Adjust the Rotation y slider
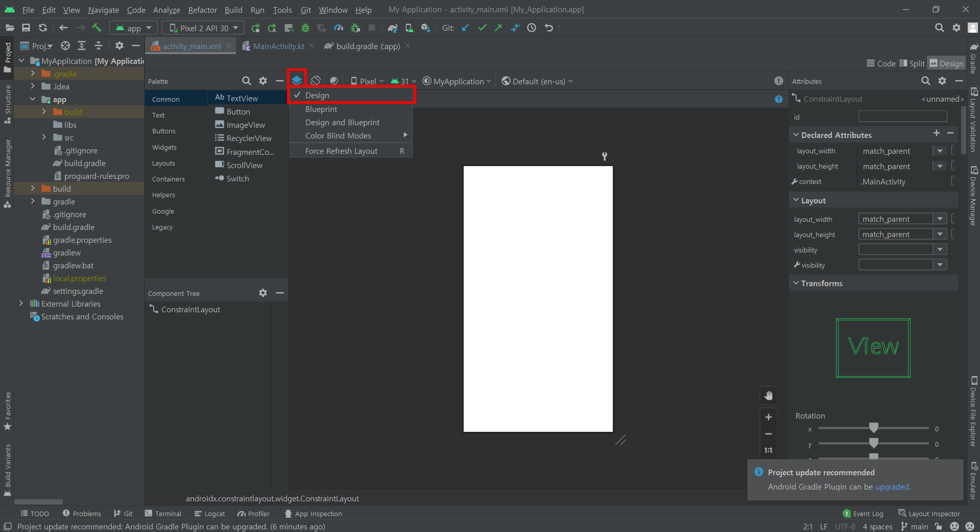Viewport: 980px width, 532px height. [x=873, y=443]
